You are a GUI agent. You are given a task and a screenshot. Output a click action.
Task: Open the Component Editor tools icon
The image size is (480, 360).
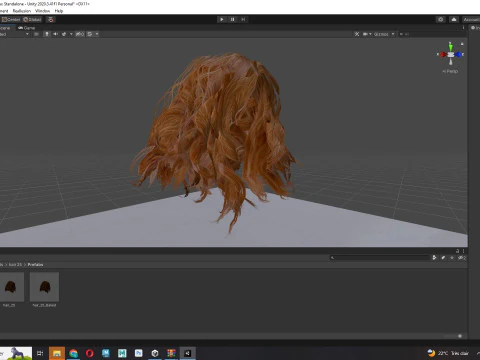click(357, 34)
